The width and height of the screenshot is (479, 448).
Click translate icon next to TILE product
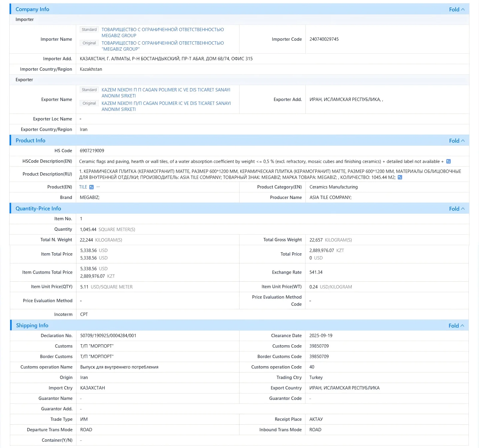click(91, 187)
